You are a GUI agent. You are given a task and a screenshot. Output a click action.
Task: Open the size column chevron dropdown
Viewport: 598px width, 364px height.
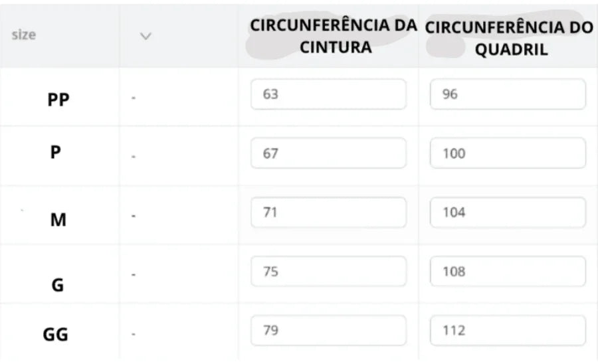tap(146, 37)
